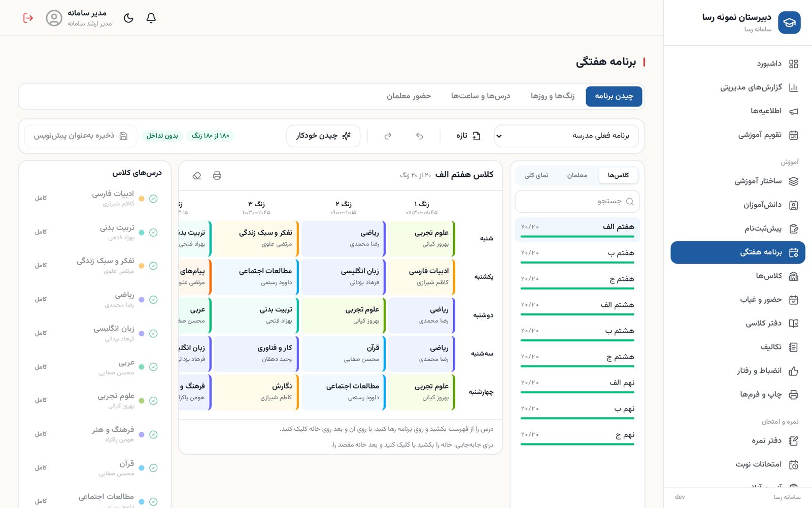Click سه‌شنبه زنگ ۳ کار و فناوری cell

(x=256, y=354)
